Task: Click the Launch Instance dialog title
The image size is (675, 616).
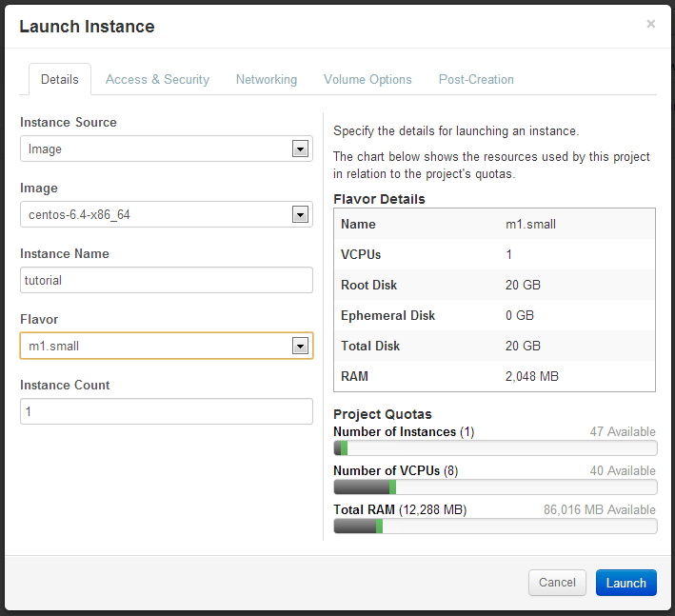Action: [87, 27]
